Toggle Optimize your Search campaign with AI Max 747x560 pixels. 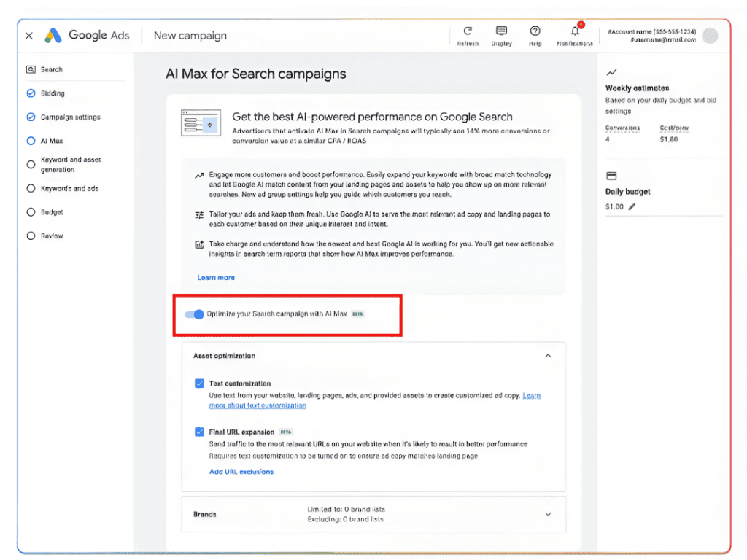click(x=194, y=314)
